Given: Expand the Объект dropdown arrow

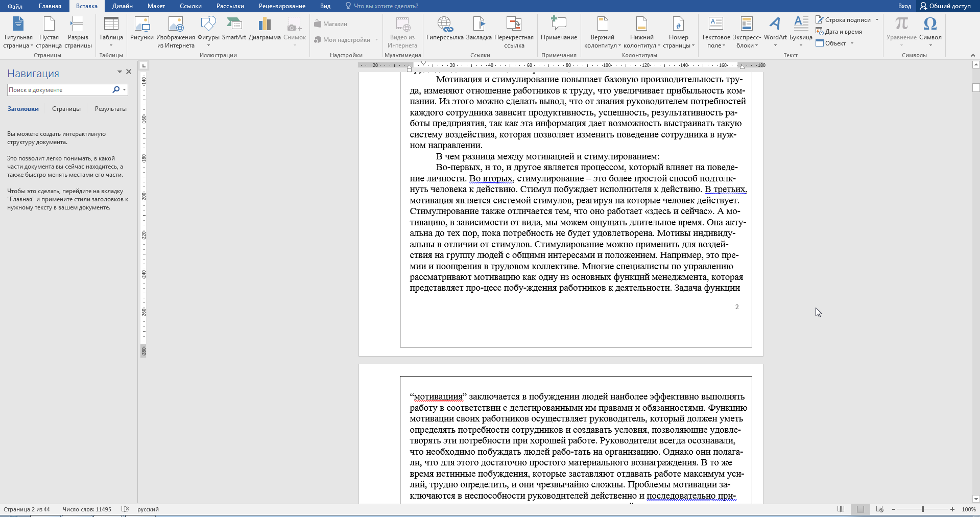Looking at the screenshot, I should pos(852,43).
